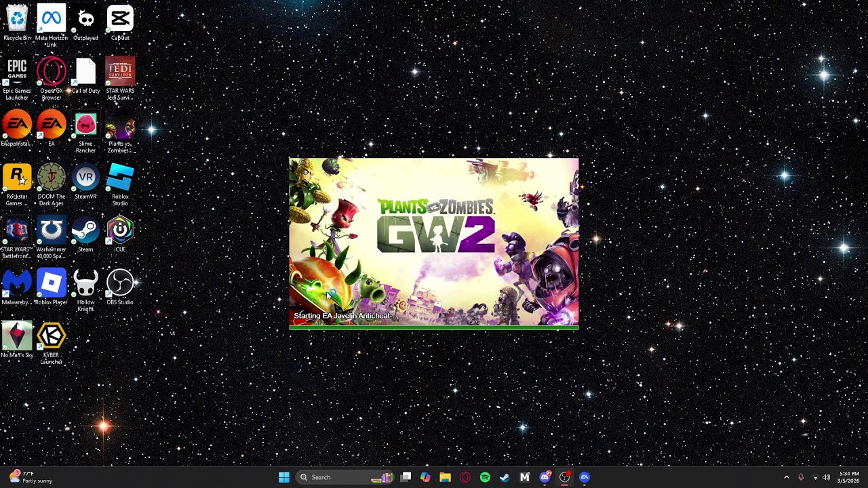This screenshot has height=488, width=868.
Task: Select the STAR WARS Battlefront desktop icon
Action: [x=17, y=238]
